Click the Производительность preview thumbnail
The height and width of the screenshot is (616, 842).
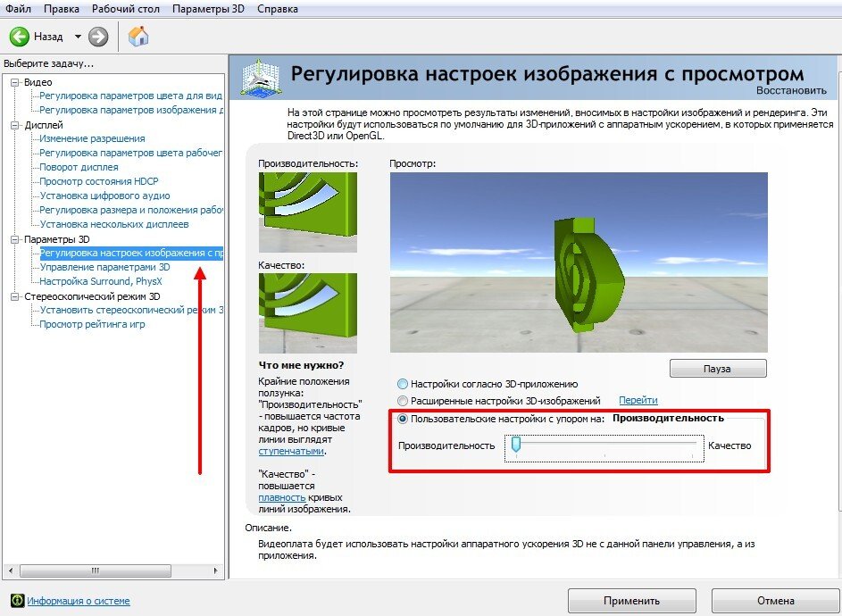tap(307, 212)
